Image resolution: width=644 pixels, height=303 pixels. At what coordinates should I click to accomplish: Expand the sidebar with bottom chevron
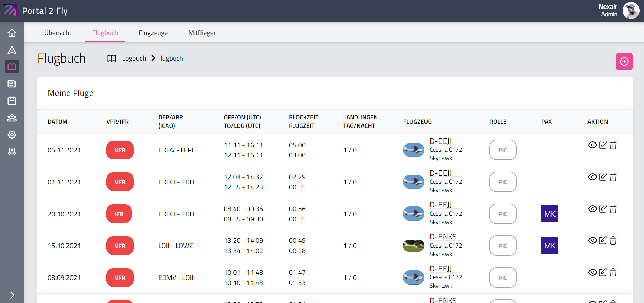click(x=12, y=295)
